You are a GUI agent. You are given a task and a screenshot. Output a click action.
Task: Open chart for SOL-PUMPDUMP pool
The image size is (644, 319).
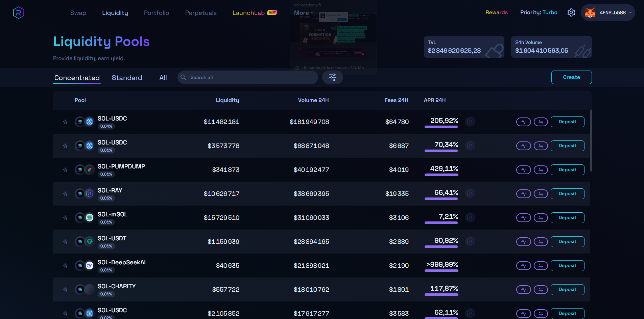pyautogui.click(x=524, y=170)
